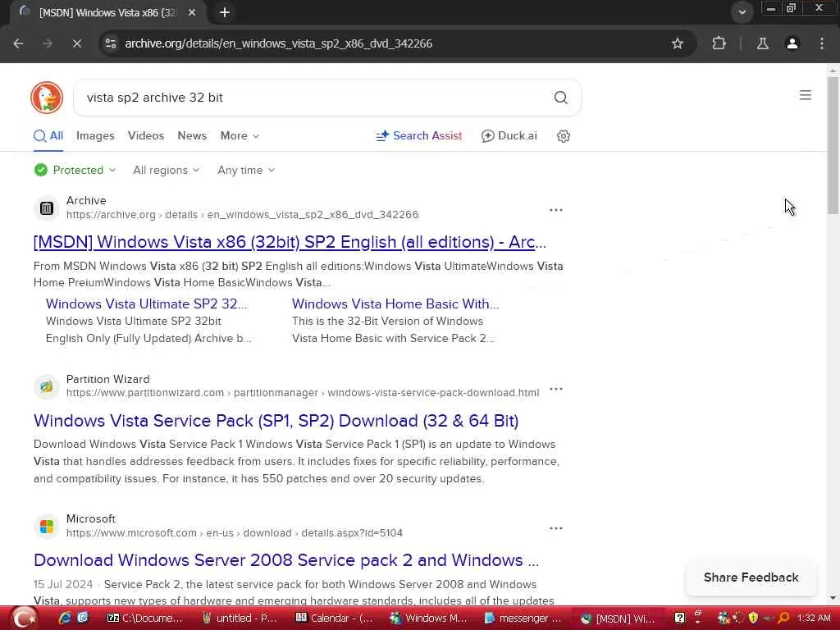840x630 pixels.
Task: Expand the All regions dropdown
Action: click(166, 171)
